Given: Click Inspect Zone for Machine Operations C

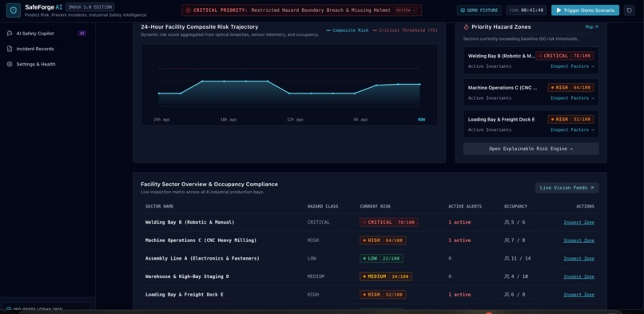Looking at the screenshot, I should pyautogui.click(x=578, y=240).
